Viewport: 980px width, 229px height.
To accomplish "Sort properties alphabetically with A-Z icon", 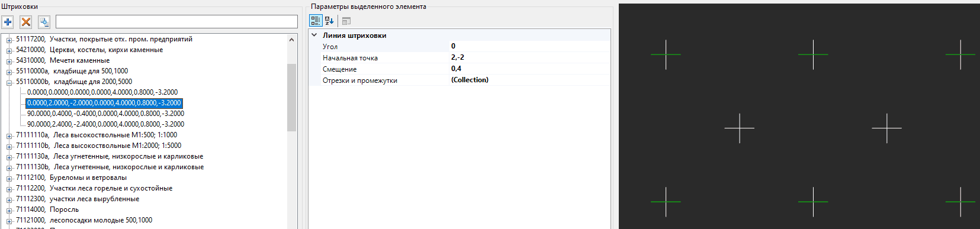I will (329, 21).
